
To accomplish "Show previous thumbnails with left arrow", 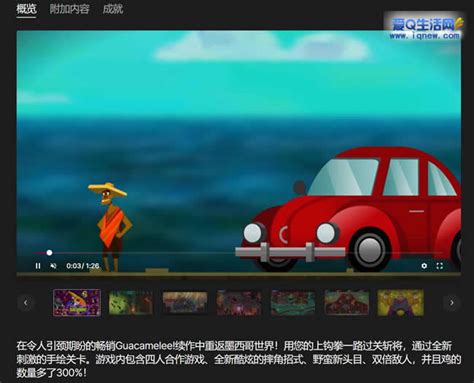I will tap(26, 303).
